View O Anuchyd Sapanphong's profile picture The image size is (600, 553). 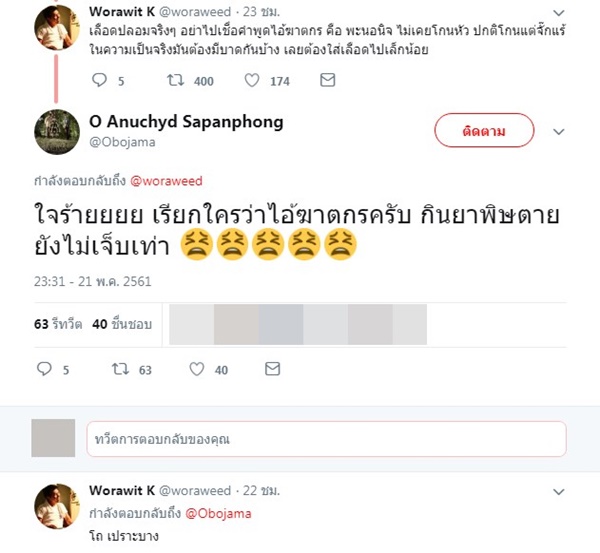click(57, 132)
